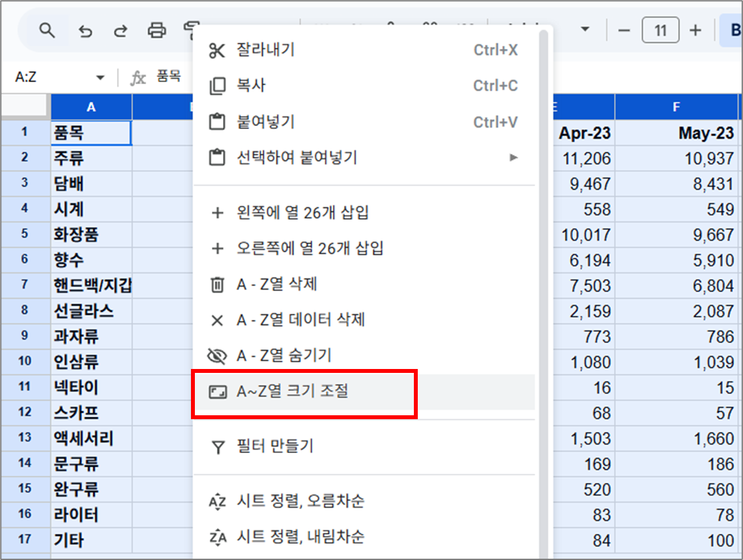743x560 pixels.
Task: Click cell with value 10,937
Action: coord(676,158)
